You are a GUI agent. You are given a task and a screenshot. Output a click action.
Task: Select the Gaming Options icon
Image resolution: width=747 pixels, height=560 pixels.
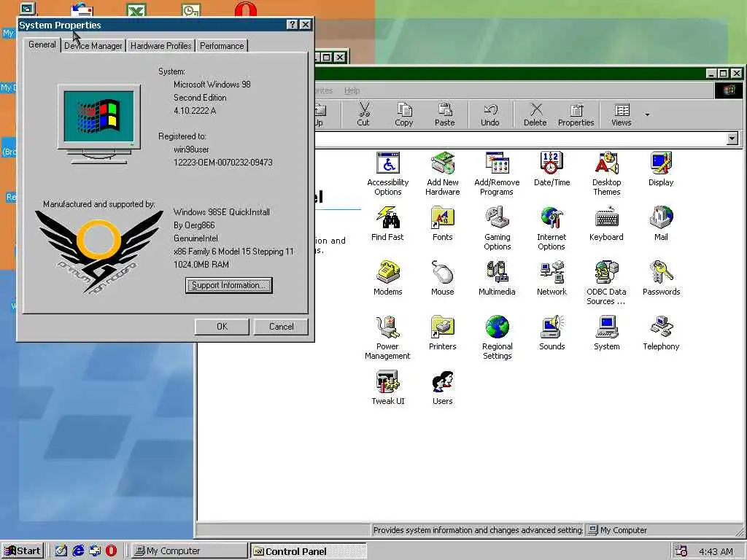point(497,228)
